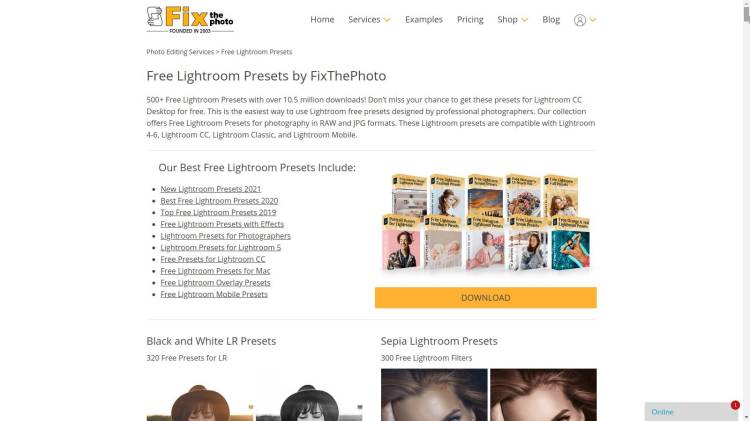This screenshot has height=421, width=750.
Task: Go to the Home menu item
Action: [322, 20]
